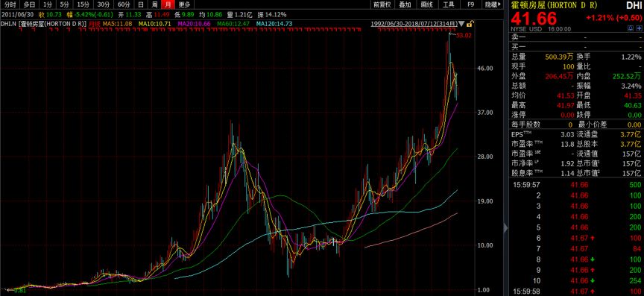Open the 工具 tools menu

pos(449,5)
